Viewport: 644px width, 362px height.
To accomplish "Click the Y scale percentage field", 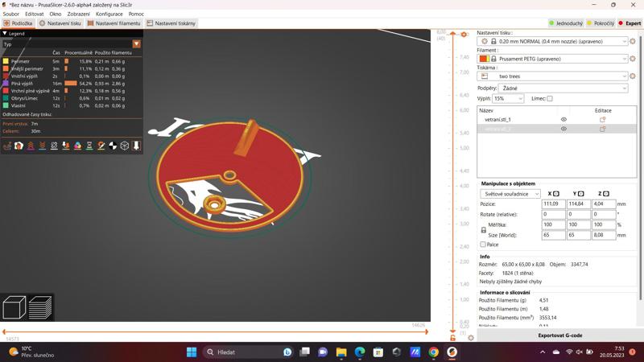I will coord(579,225).
